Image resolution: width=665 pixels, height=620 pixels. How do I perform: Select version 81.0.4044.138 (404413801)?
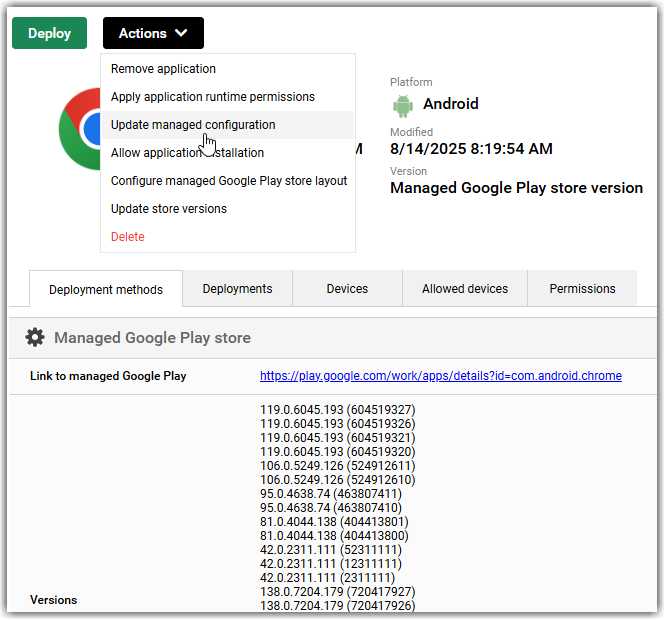(x=334, y=522)
